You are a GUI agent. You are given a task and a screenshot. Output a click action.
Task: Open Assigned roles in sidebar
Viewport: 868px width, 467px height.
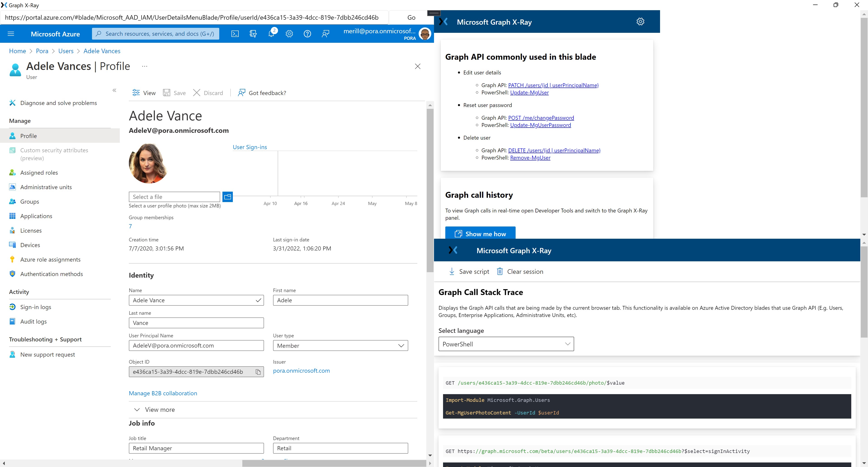click(x=39, y=172)
